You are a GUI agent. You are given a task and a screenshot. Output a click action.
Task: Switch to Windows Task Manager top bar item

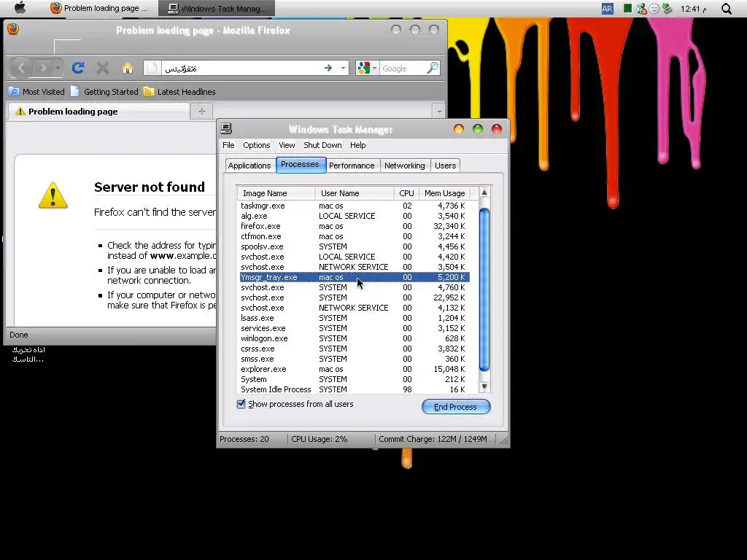tap(217, 8)
